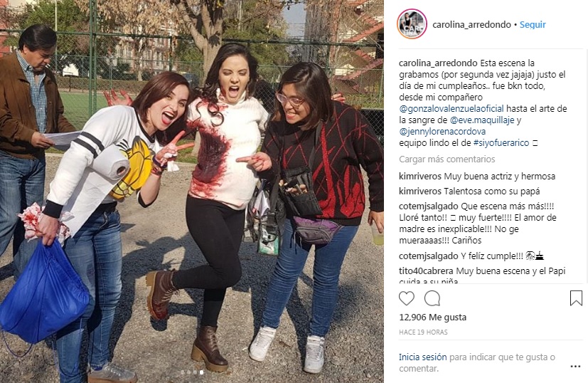Screen dimensions: 588x383
Task: Expand comments with Cargar más comentarios
Action: (447, 159)
